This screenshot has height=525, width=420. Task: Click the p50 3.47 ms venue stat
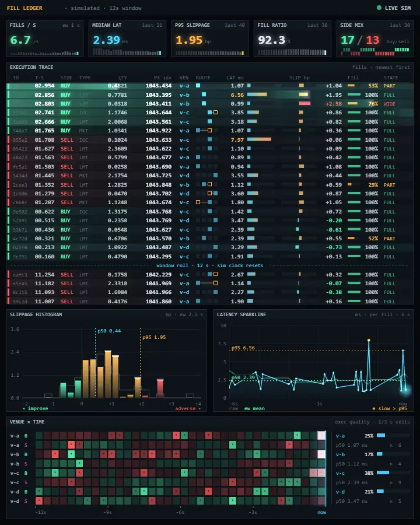coord(352,501)
